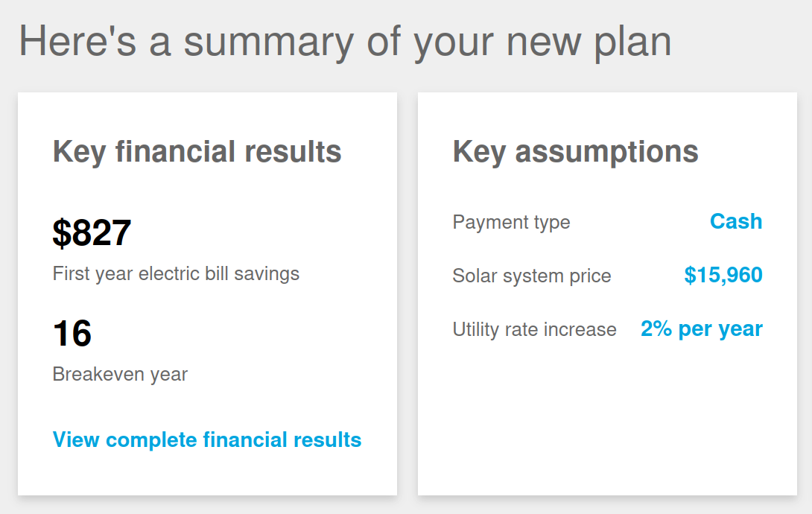This screenshot has height=514, width=812.
Task: Click the Key financial results heading
Action: [197, 152]
